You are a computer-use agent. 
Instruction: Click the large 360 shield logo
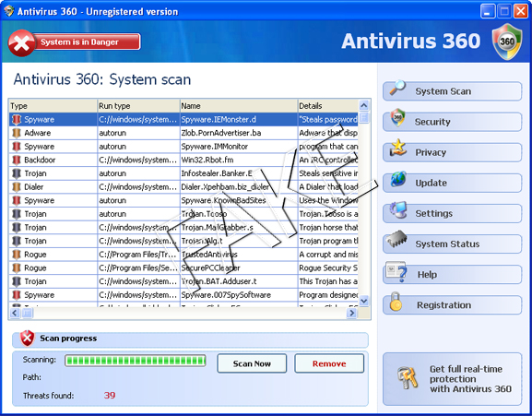[507, 42]
